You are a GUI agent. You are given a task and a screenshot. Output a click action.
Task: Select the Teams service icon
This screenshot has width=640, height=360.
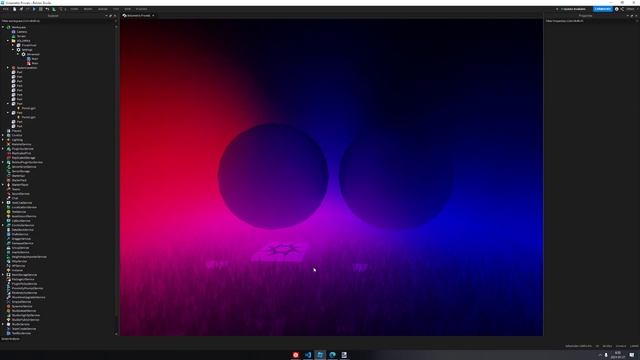click(x=9, y=189)
